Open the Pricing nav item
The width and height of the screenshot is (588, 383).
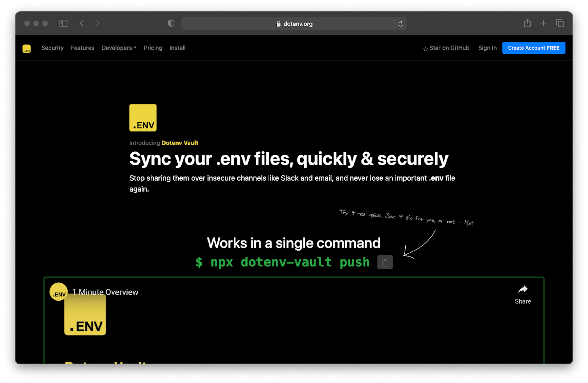tap(153, 48)
